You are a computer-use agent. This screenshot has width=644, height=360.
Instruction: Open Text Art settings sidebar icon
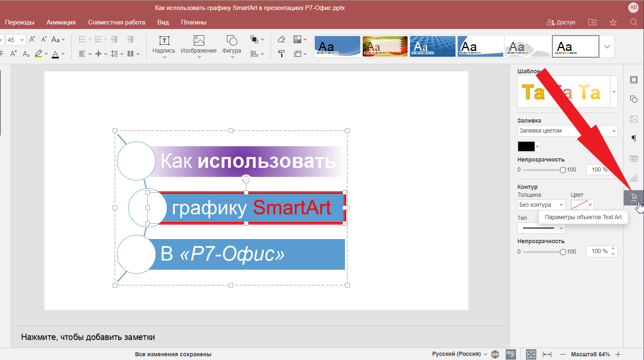click(x=634, y=198)
